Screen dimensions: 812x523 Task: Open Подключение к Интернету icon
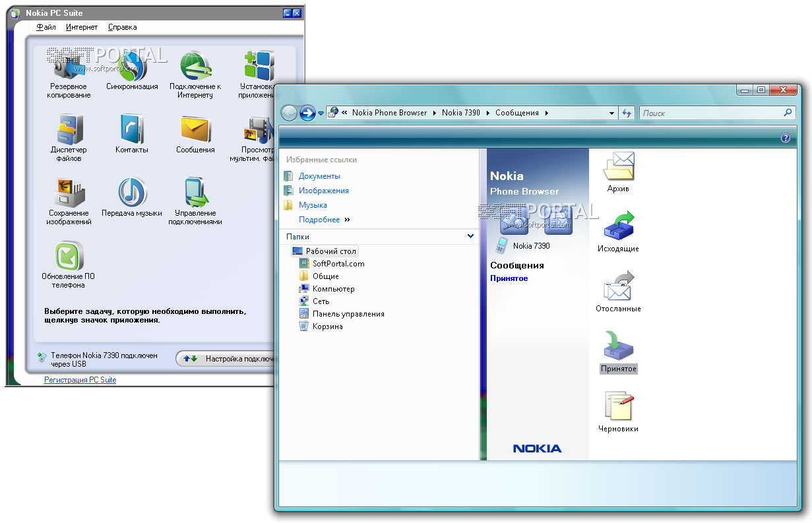[195, 67]
